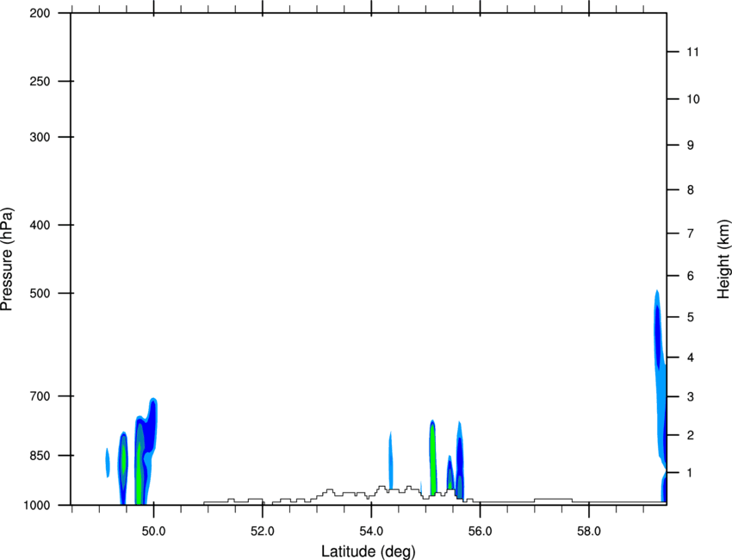Pick the 5 km height label
Image resolution: width=732 pixels, height=560 pixels.
690,317
